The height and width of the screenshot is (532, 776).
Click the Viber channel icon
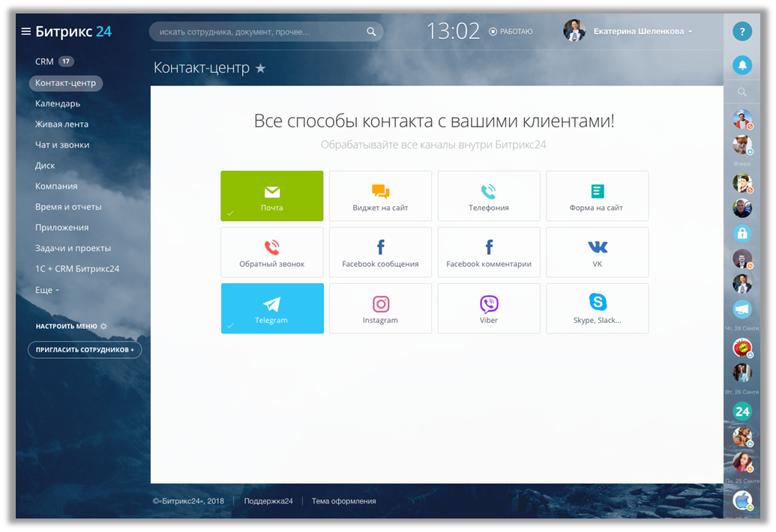click(489, 303)
